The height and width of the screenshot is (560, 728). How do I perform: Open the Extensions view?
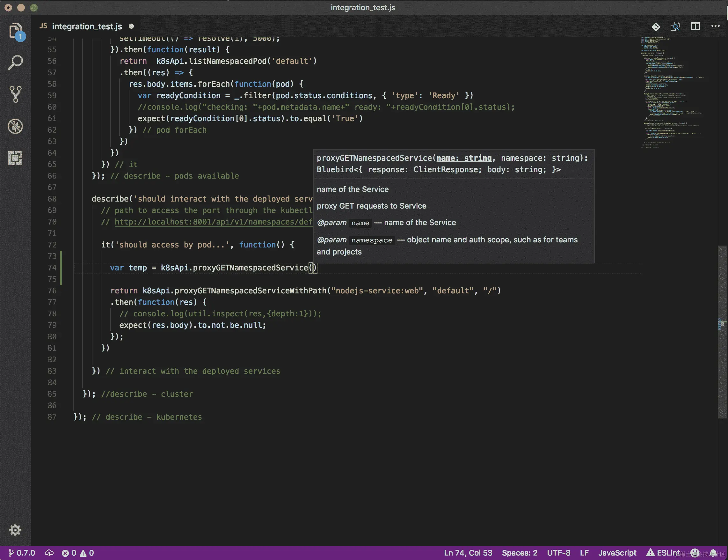pos(15,158)
